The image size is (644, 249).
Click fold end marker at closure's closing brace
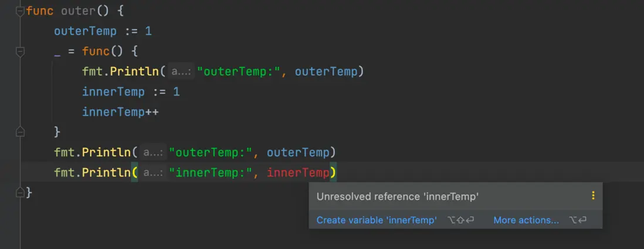21,131
